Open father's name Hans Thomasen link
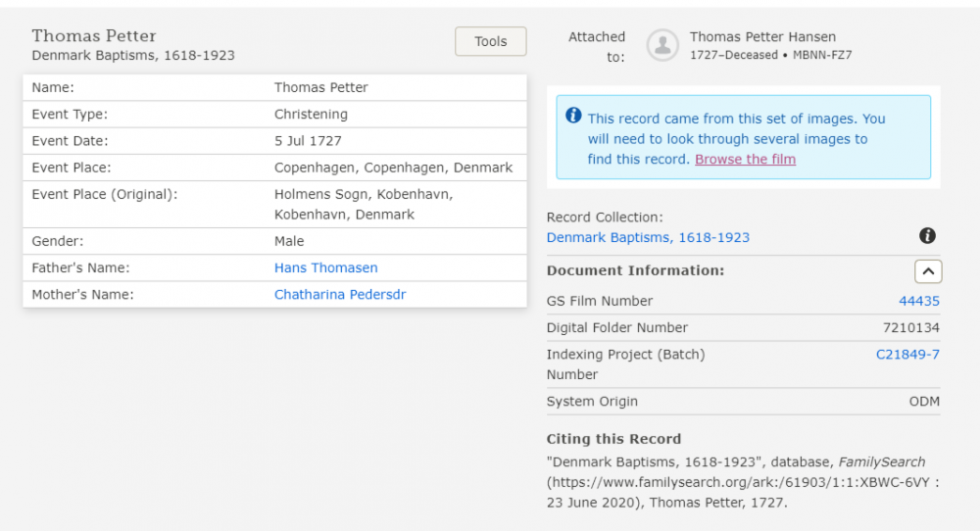 pyautogui.click(x=325, y=267)
